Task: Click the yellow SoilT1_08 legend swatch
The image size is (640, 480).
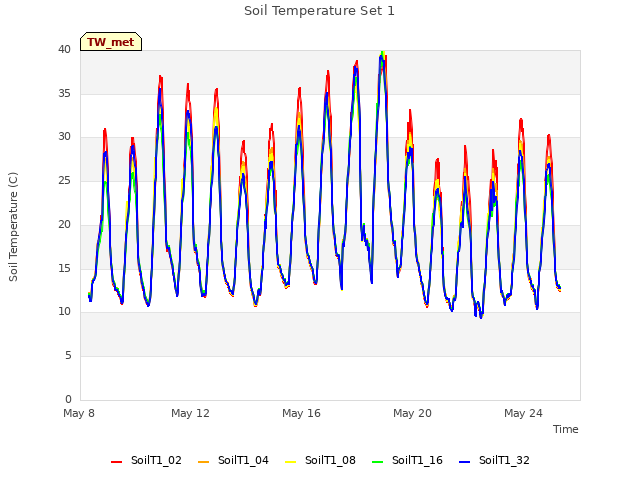Action: click(290, 462)
